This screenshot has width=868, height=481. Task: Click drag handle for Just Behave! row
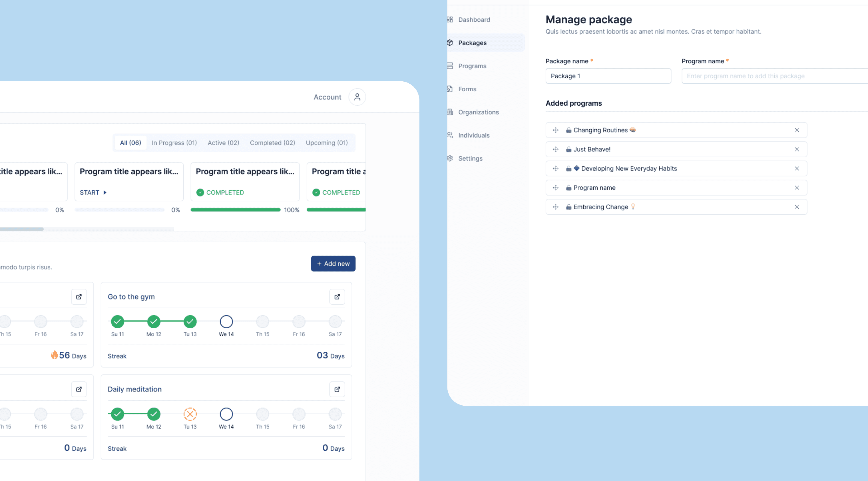(x=555, y=149)
